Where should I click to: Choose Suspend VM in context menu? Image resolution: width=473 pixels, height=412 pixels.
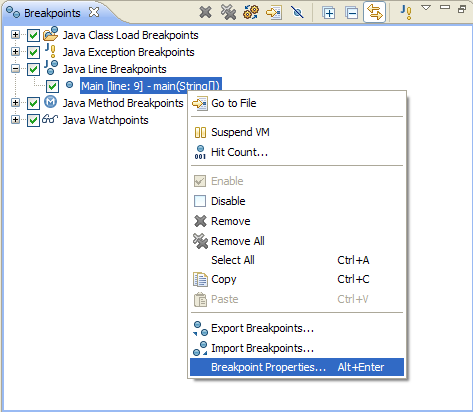point(297,132)
